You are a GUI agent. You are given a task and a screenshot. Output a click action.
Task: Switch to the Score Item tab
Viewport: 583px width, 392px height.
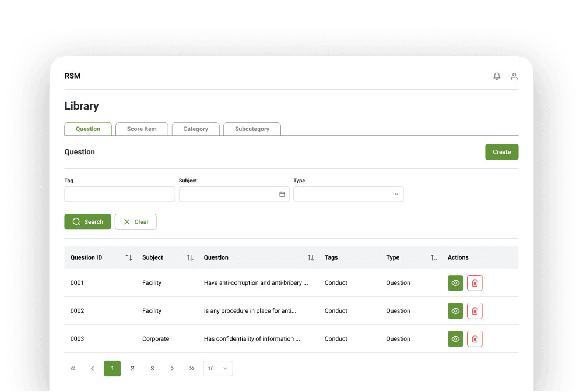[142, 129]
